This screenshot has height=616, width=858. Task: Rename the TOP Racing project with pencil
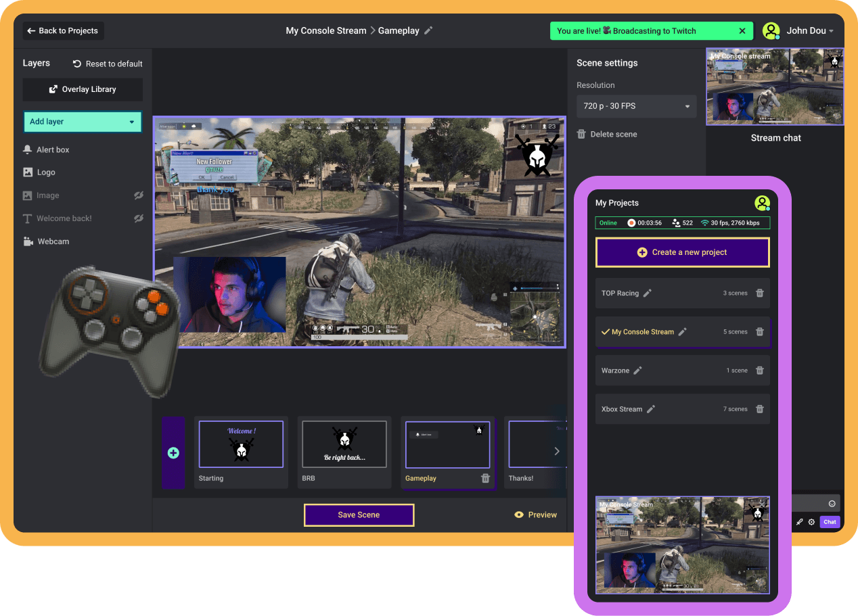648,293
